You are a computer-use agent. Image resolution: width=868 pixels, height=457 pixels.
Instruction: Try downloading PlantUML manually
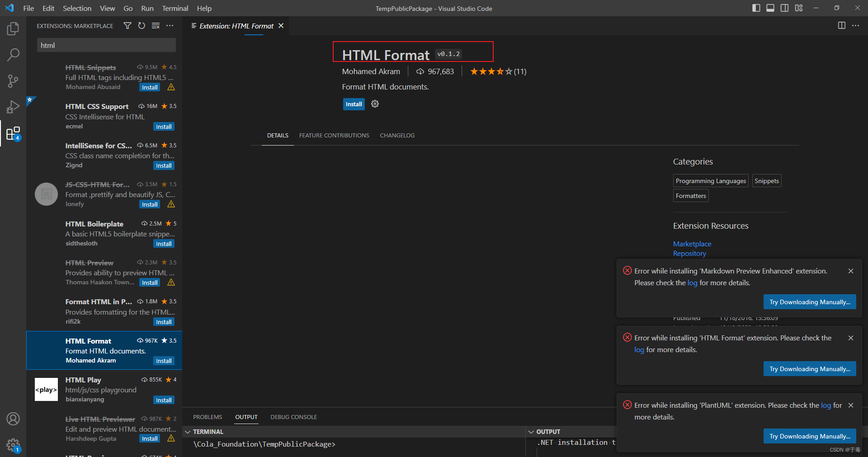(810, 436)
